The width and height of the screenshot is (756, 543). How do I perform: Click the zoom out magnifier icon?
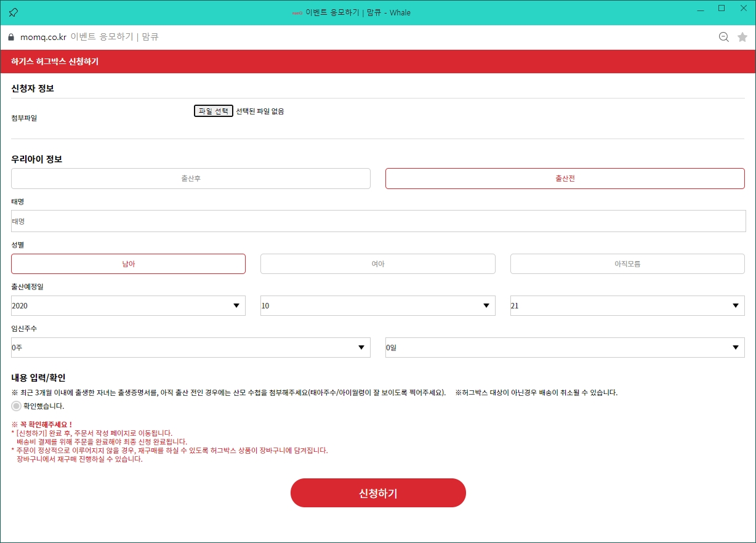(724, 37)
